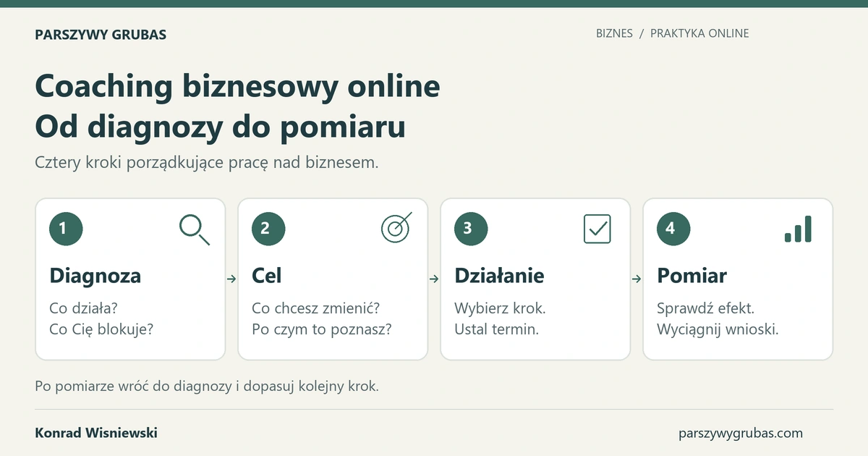Click the arrow between Diagnoza and Cel

click(231, 279)
